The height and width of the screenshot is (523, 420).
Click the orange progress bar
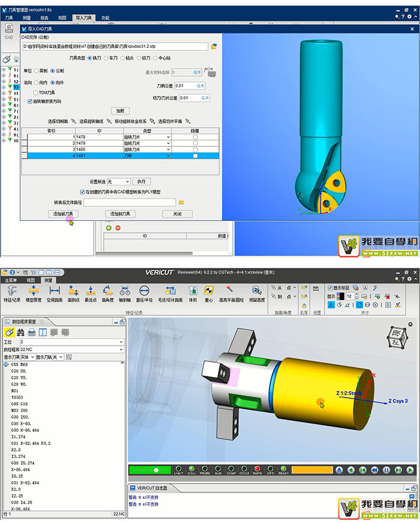(x=312, y=470)
